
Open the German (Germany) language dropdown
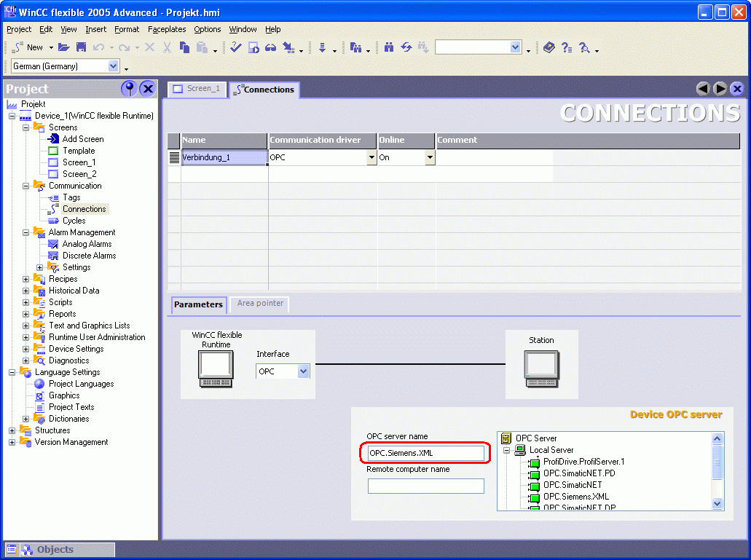click(x=114, y=66)
